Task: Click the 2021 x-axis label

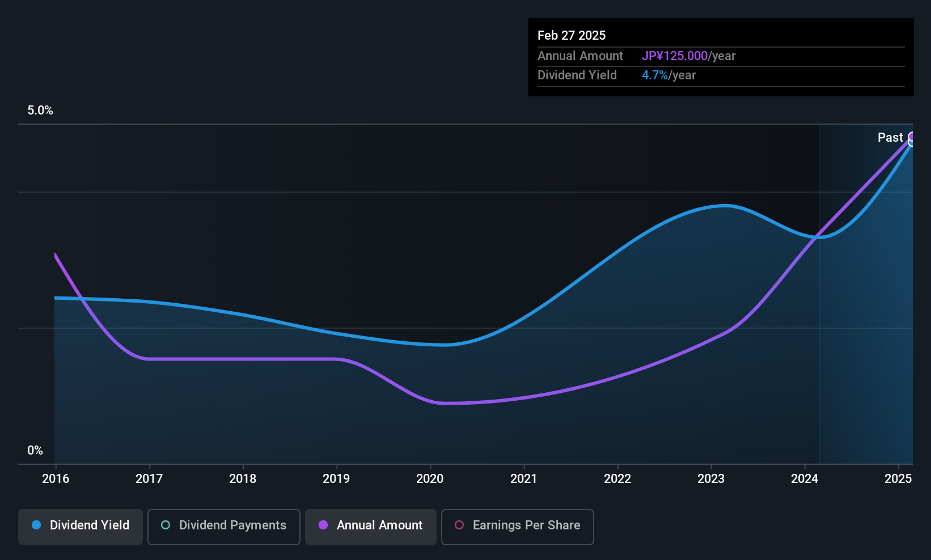Action: 524,478
